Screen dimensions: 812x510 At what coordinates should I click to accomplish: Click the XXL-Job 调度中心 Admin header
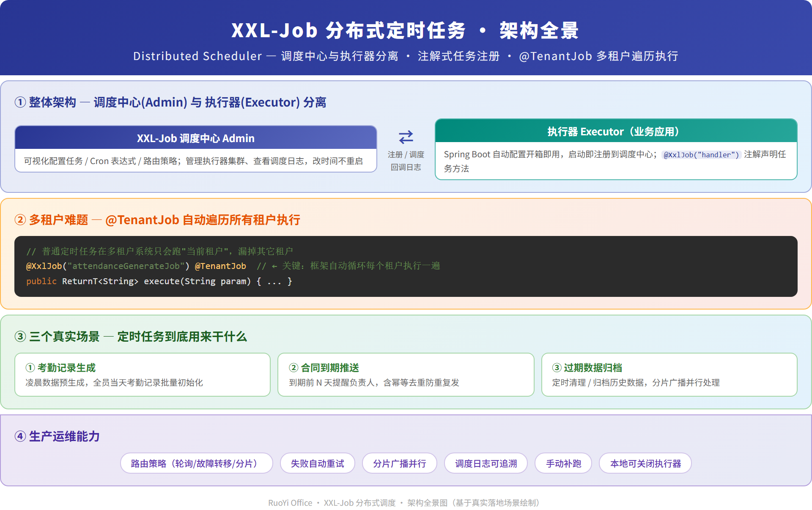coord(196,138)
